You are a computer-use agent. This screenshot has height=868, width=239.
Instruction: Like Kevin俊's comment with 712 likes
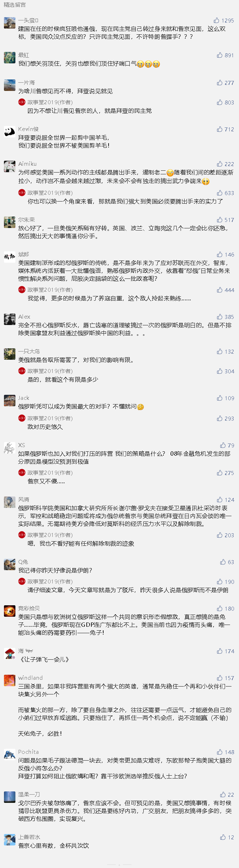(x=220, y=129)
